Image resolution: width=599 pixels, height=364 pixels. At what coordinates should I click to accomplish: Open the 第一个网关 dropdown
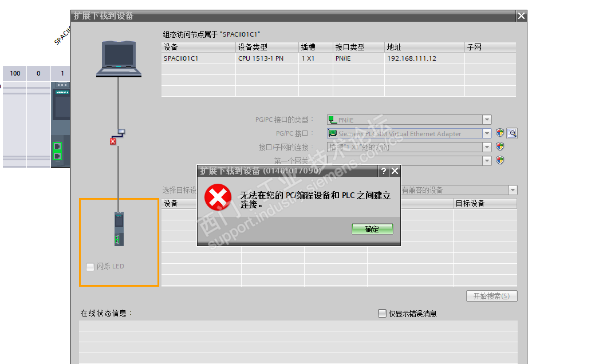(x=487, y=161)
